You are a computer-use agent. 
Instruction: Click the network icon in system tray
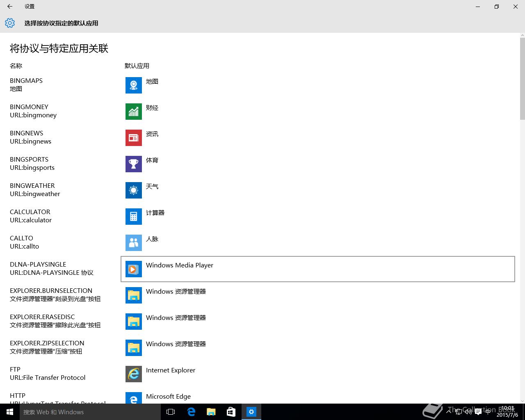point(459,412)
